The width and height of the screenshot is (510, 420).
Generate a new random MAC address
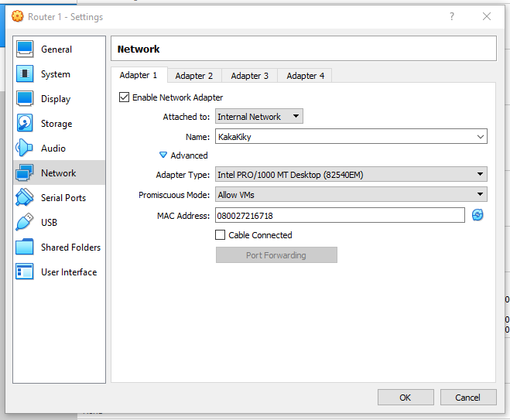tap(477, 215)
